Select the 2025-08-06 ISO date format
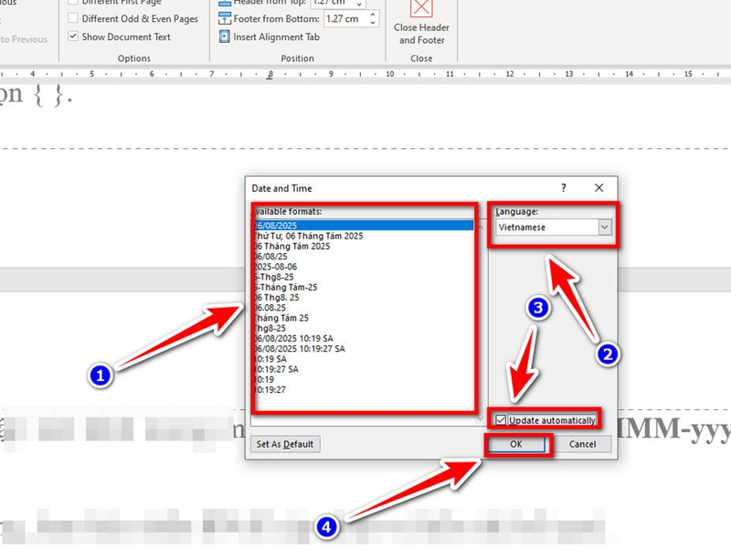Viewport: 731px width, 560px height. [x=364, y=267]
